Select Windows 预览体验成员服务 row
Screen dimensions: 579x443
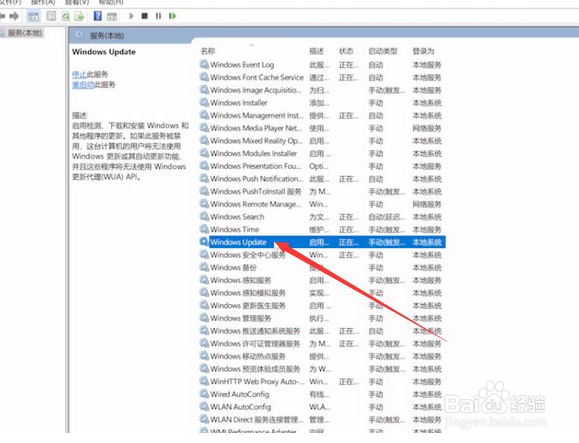tap(321, 369)
